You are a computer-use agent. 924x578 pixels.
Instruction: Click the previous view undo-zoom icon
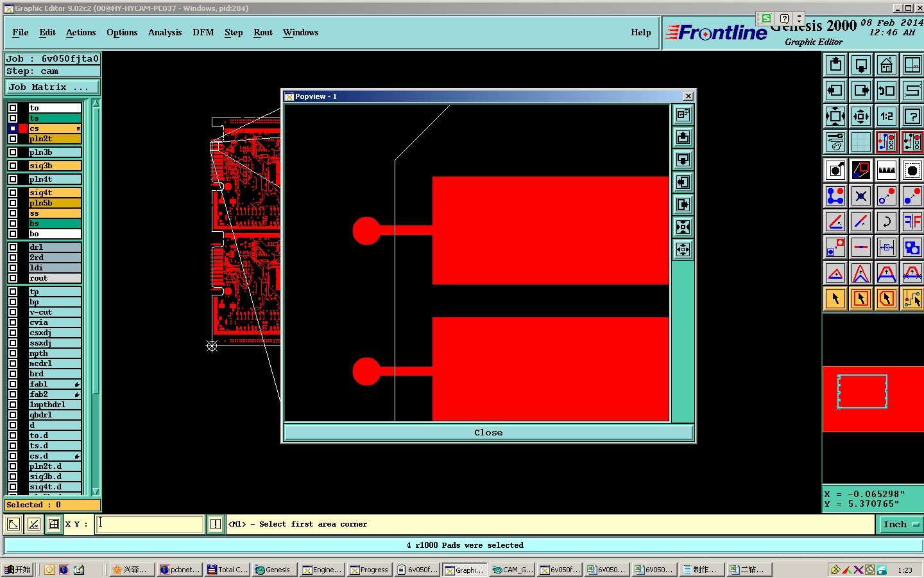(x=887, y=91)
